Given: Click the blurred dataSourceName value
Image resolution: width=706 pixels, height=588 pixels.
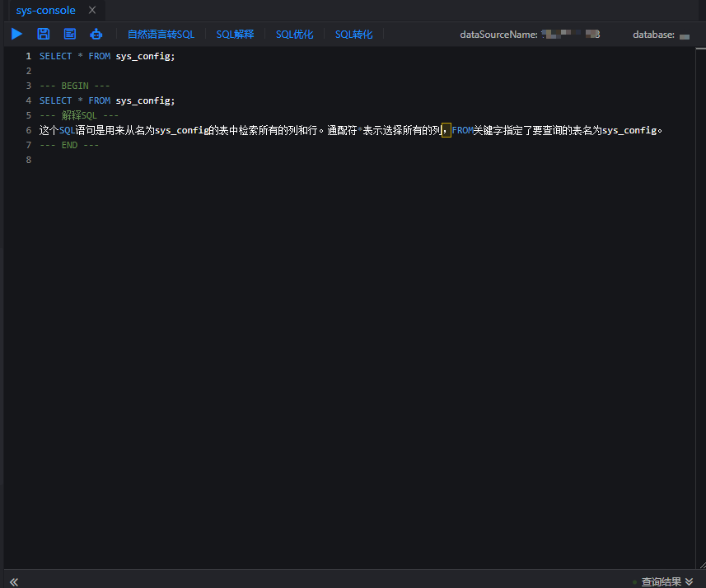Looking at the screenshot, I should tap(570, 35).
